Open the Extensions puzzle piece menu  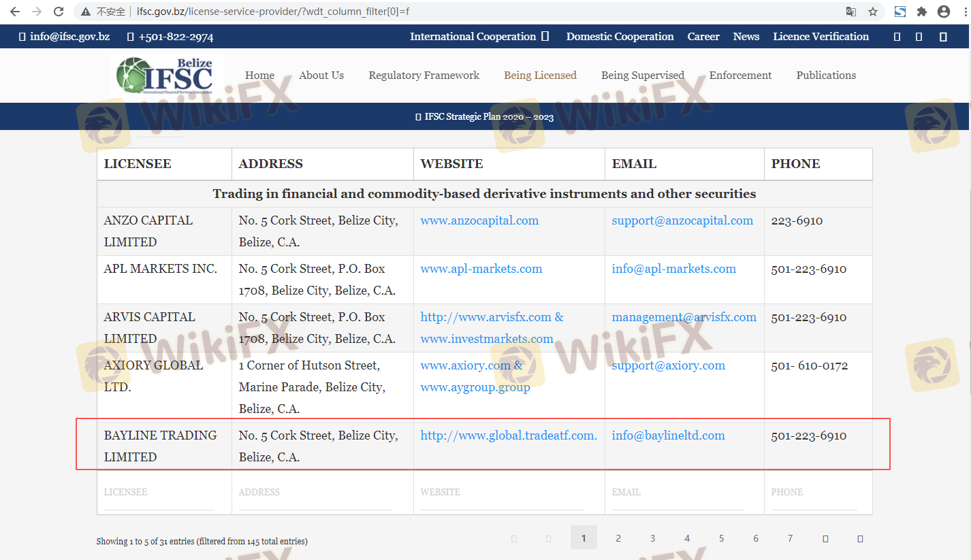coord(922,12)
